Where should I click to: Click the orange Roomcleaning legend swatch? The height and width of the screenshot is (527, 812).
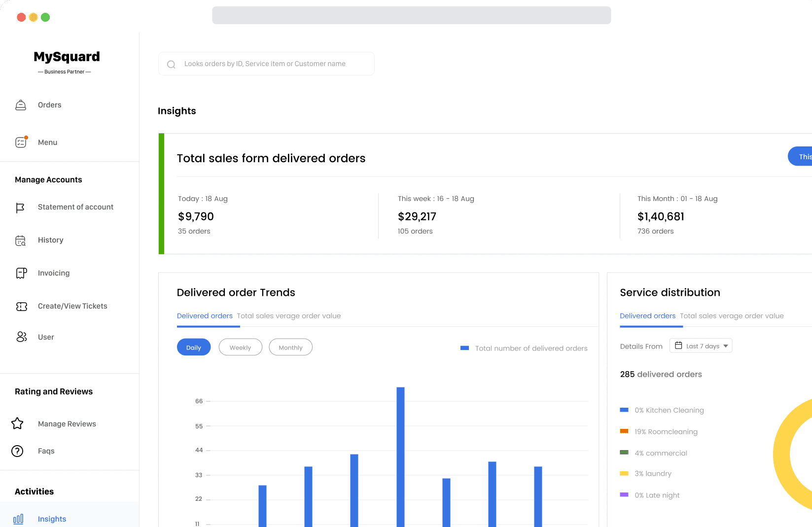tap(624, 431)
